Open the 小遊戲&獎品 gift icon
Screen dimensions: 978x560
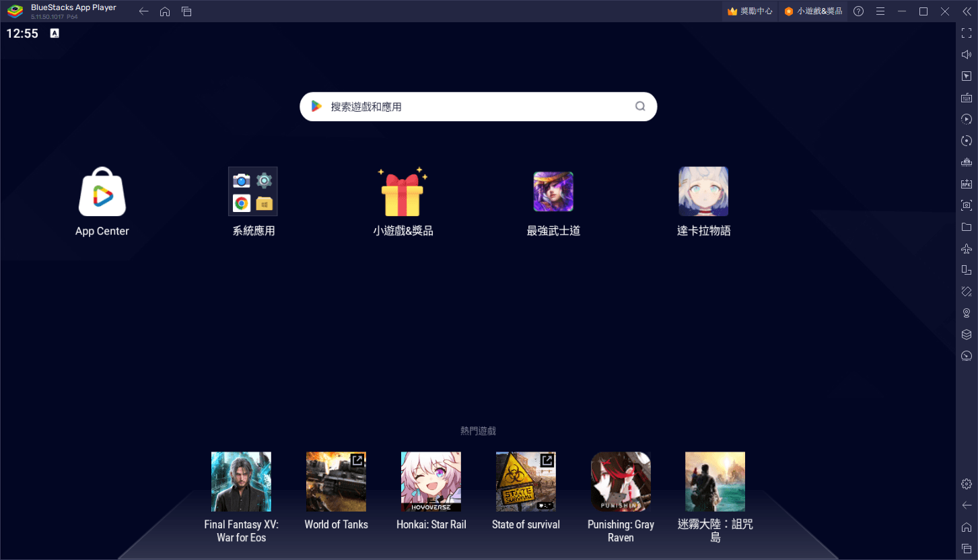point(403,192)
